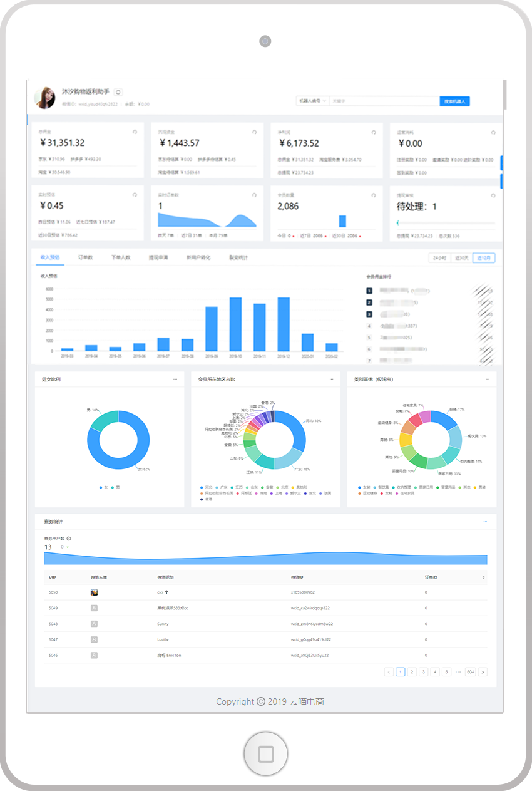Screen dimensions: 532x791
Task: Choose the 近12月 time range
Action: (484, 257)
